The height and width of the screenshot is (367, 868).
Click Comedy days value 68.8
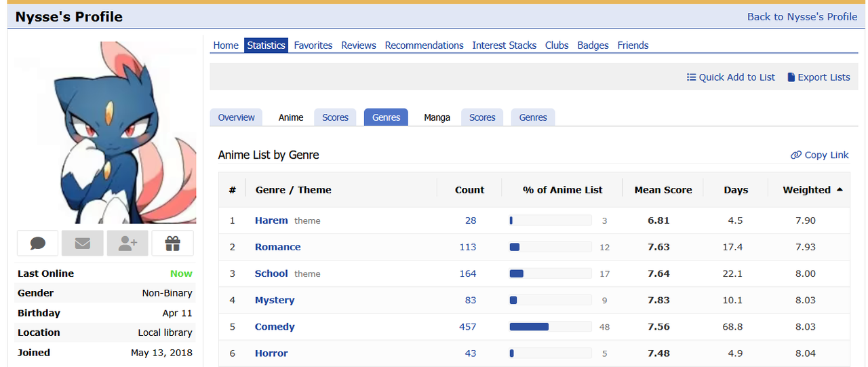click(x=732, y=326)
